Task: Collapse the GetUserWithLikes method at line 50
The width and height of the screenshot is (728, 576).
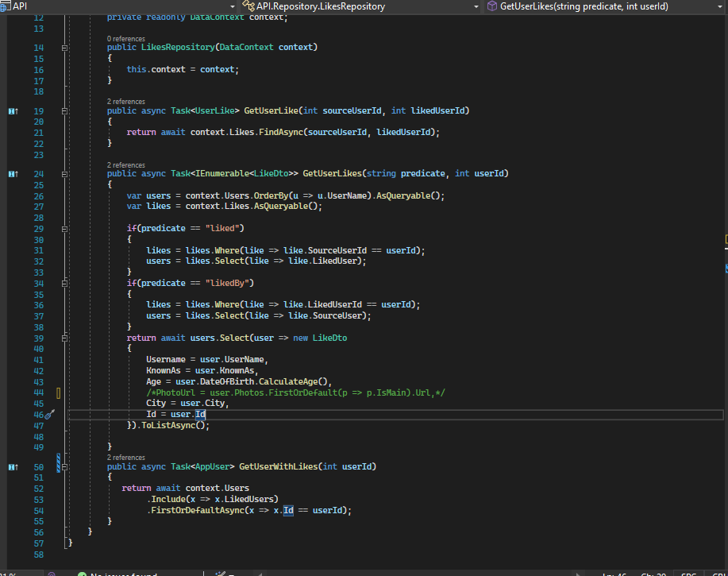Action: pos(64,467)
